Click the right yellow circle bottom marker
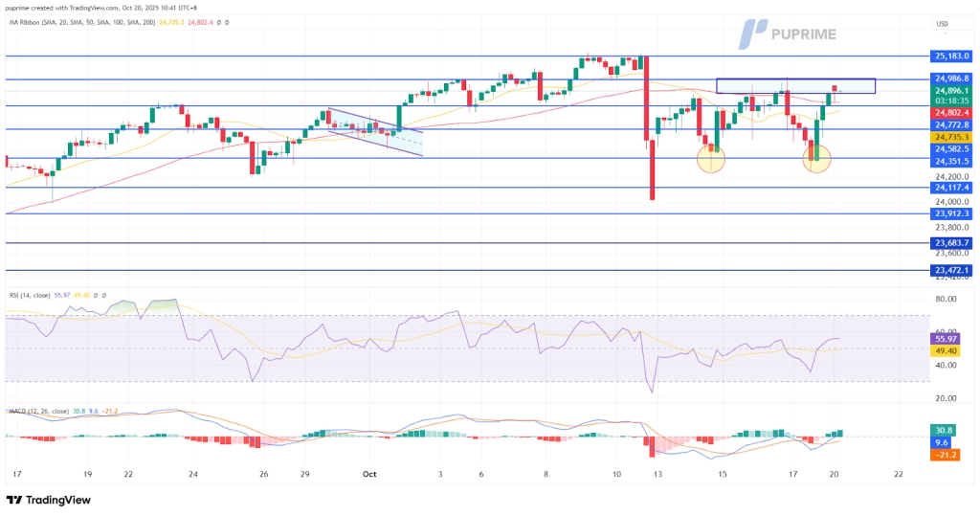The width and height of the screenshot is (980, 516). (816, 159)
